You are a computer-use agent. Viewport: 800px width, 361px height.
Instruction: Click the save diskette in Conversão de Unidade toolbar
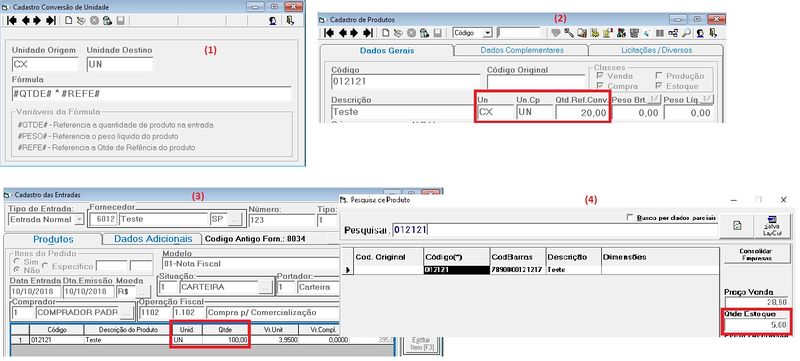120,21
